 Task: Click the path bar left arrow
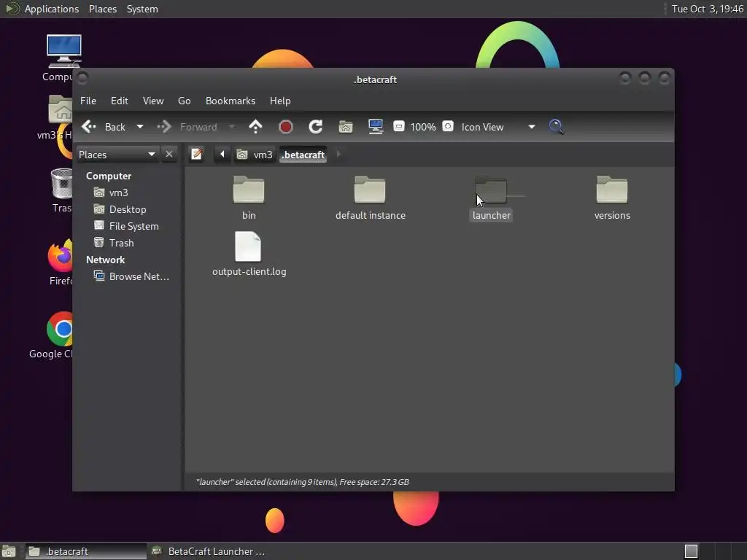(222, 155)
